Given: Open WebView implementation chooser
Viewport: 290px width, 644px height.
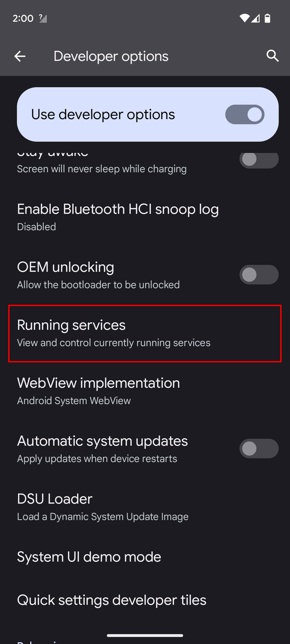Looking at the screenshot, I should [145, 391].
